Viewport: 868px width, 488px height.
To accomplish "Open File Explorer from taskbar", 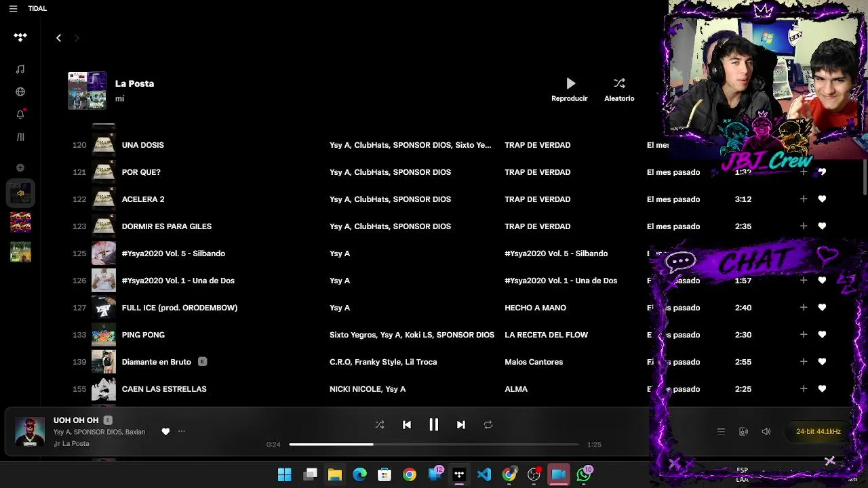I will (x=335, y=474).
